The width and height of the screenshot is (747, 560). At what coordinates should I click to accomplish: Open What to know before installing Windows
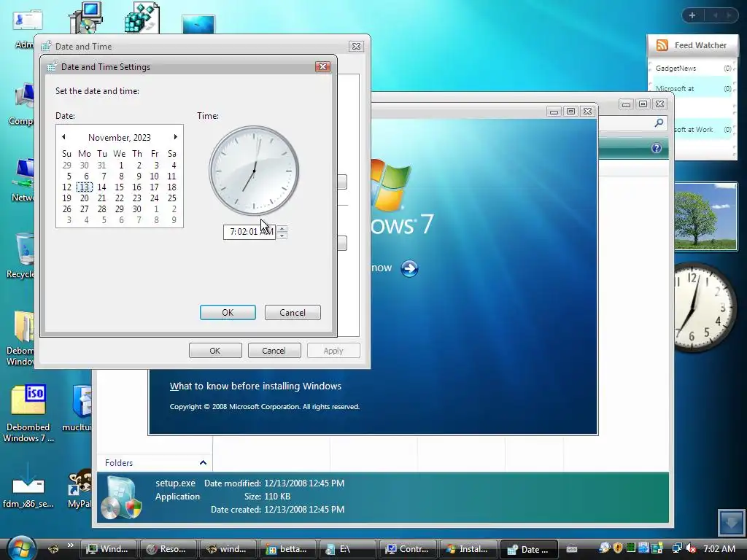pyautogui.click(x=255, y=386)
